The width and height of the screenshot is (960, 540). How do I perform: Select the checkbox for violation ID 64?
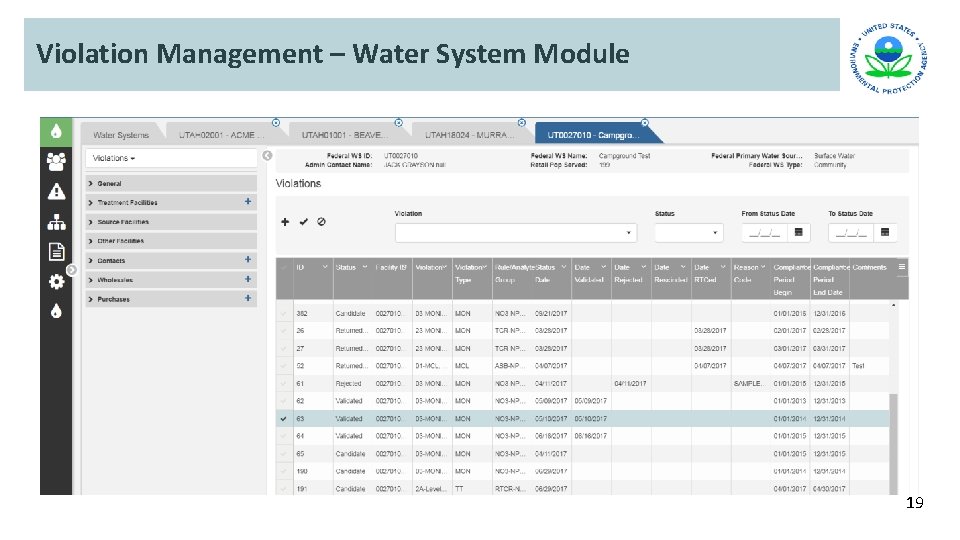pos(283,437)
